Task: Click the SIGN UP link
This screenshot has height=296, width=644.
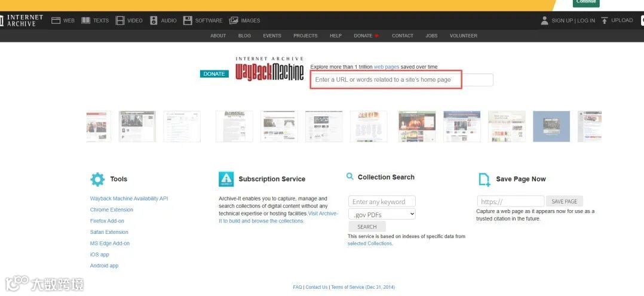Action: pyautogui.click(x=562, y=20)
